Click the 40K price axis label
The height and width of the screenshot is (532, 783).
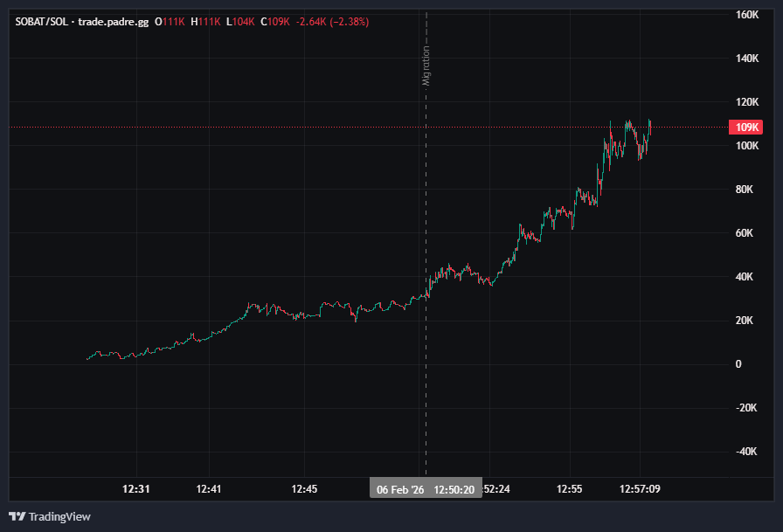pos(745,277)
